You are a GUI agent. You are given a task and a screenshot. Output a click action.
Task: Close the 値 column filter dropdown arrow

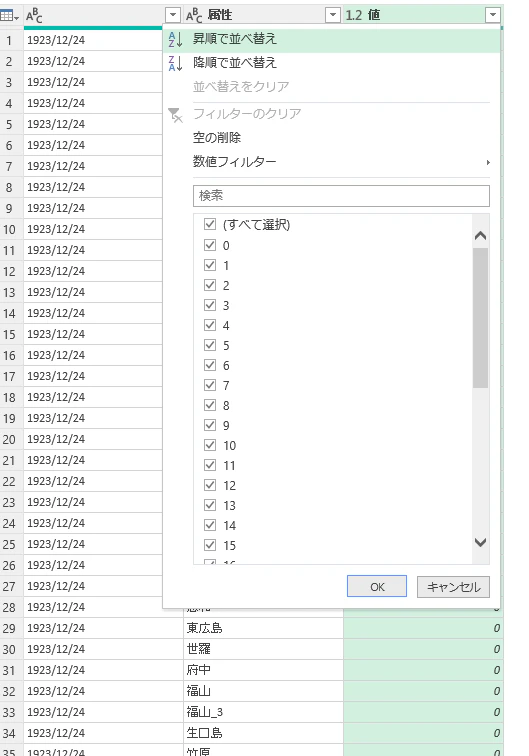pyautogui.click(x=492, y=15)
